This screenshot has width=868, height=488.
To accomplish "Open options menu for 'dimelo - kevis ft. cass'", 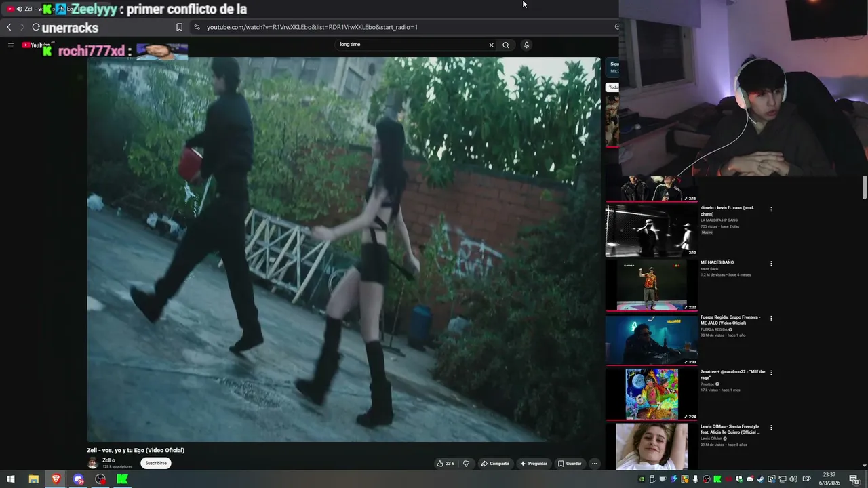I will [x=771, y=209].
